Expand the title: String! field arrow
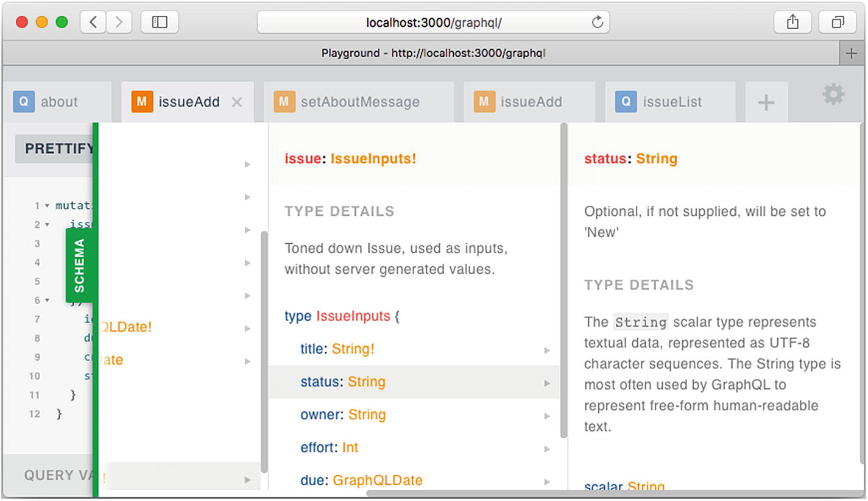The height and width of the screenshot is (501, 868). pos(546,350)
